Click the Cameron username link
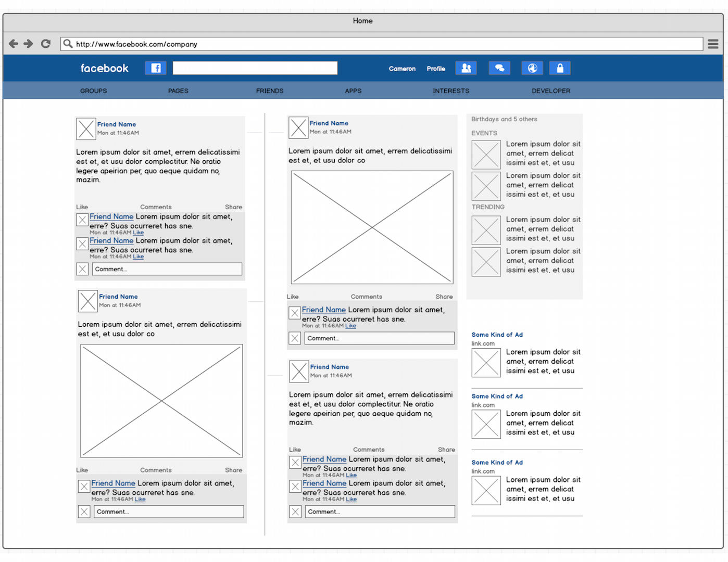 tap(402, 69)
